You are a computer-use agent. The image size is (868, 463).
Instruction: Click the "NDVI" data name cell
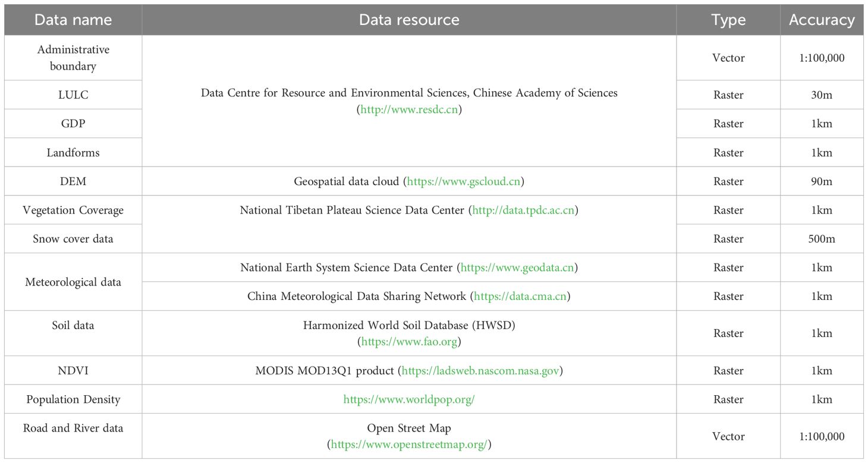[x=73, y=371]
